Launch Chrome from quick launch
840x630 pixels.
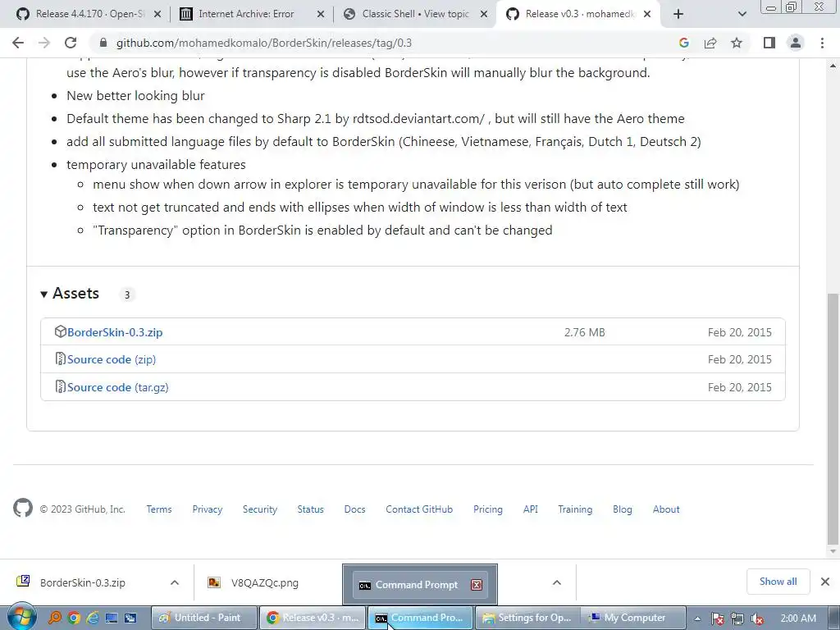(x=74, y=619)
